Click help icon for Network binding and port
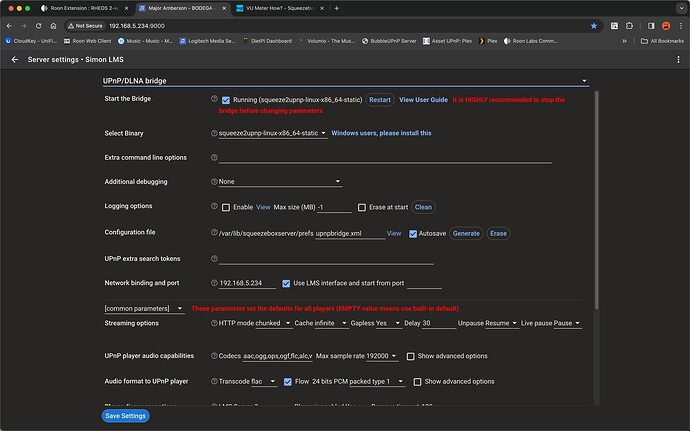 [214, 283]
